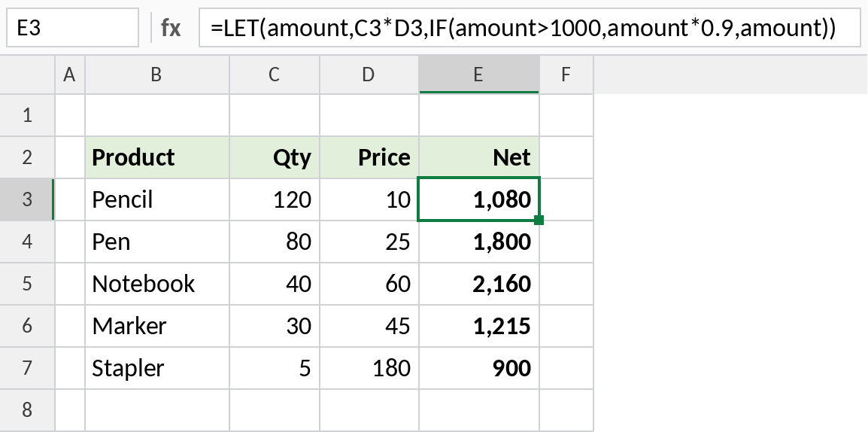The image size is (868, 432).
Task: Select row 4 header
Action: click(27, 242)
